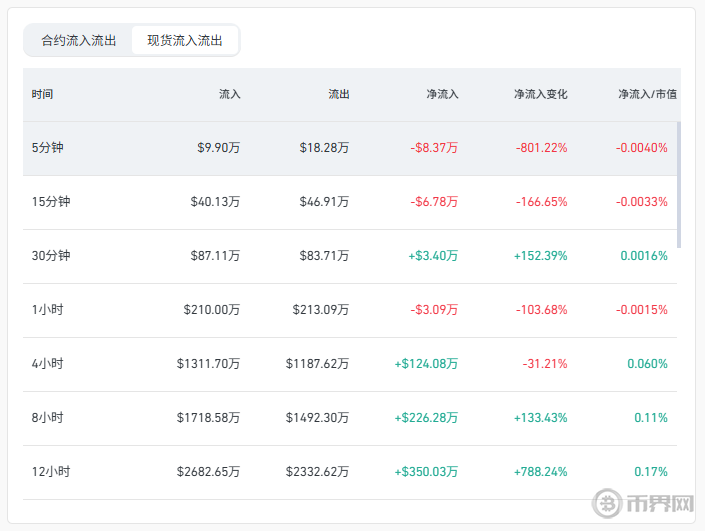Choose the 12小时 row label
This screenshot has height=531, width=705.
point(51,471)
